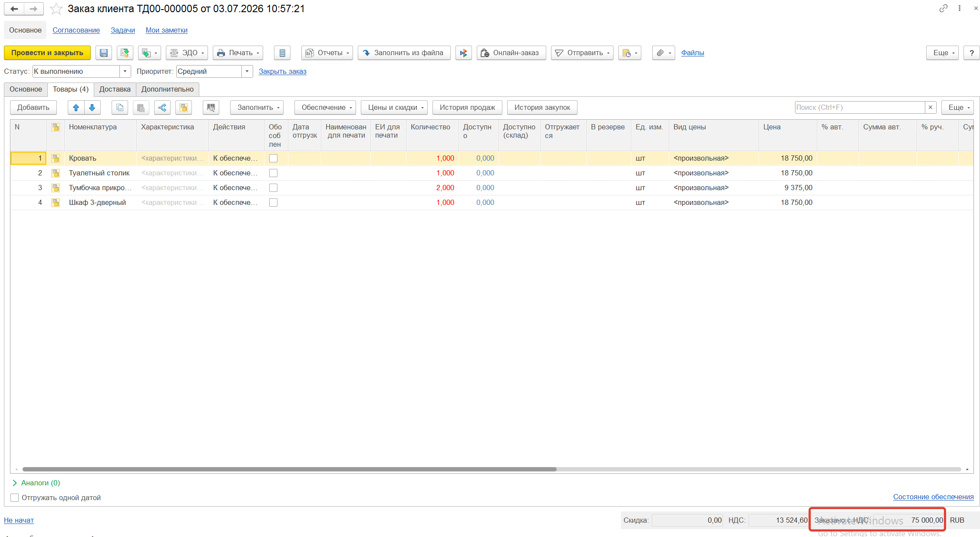Enable Отгружать одной датой checkbox
Image resolution: width=980 pixels, height=537 pixels.
(15, 497)
